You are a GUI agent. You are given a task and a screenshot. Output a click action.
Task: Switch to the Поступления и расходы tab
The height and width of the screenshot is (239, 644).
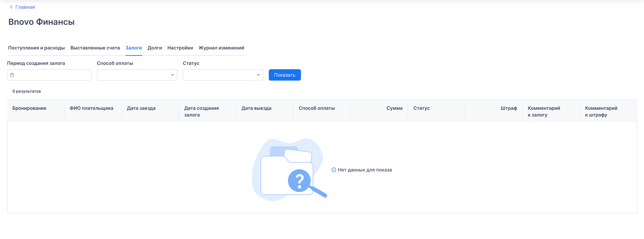pyautogui.click(x=36, y=48)
